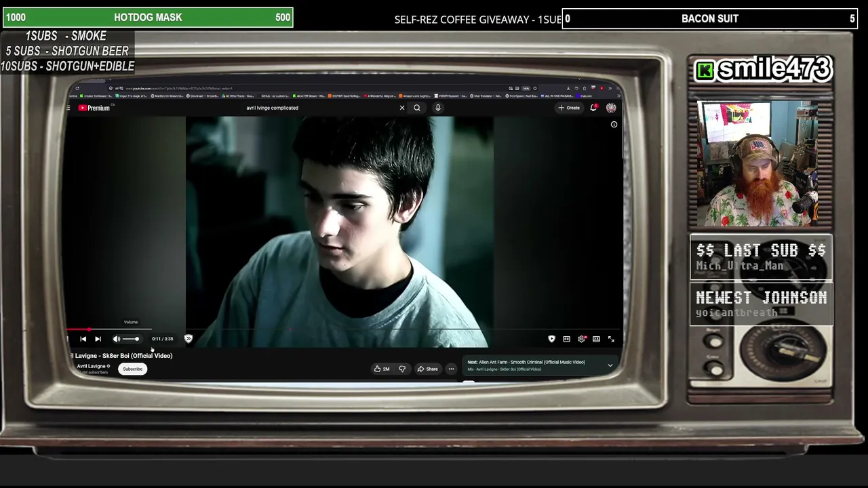The image size is (868, 488).
Task: Click the SELF-REZ COFFEE GIVEAWAY ticker text
Action: point(478,20)
